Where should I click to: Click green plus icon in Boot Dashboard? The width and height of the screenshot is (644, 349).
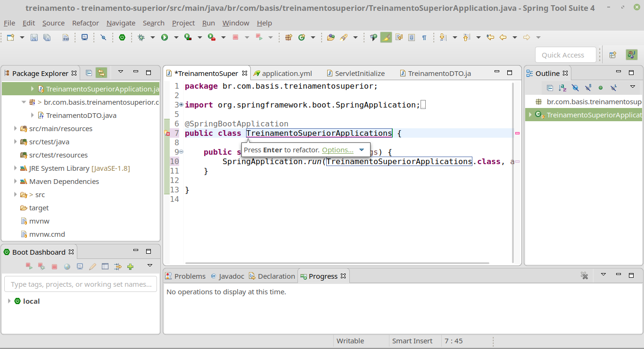point(131,266)
